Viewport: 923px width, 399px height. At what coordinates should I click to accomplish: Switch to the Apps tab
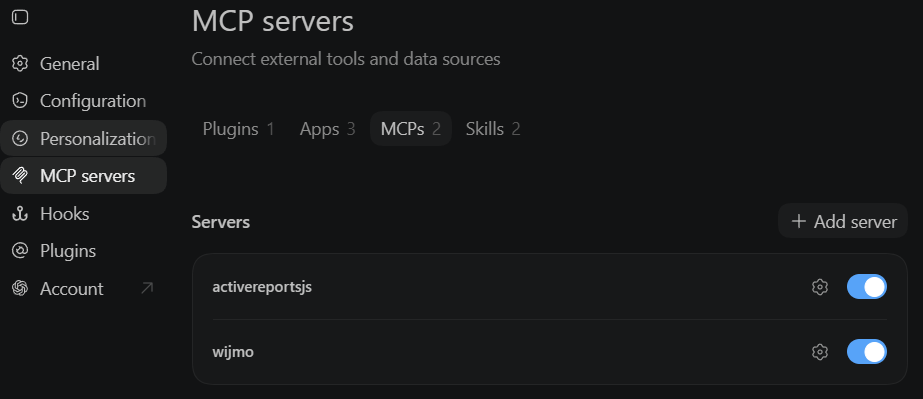coord(327,129)
